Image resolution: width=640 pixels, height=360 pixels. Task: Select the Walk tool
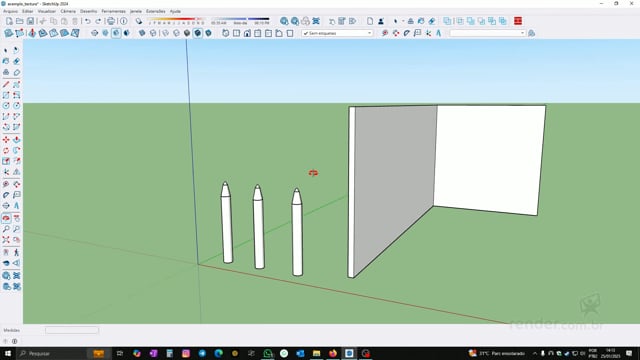tap(16, 252)
